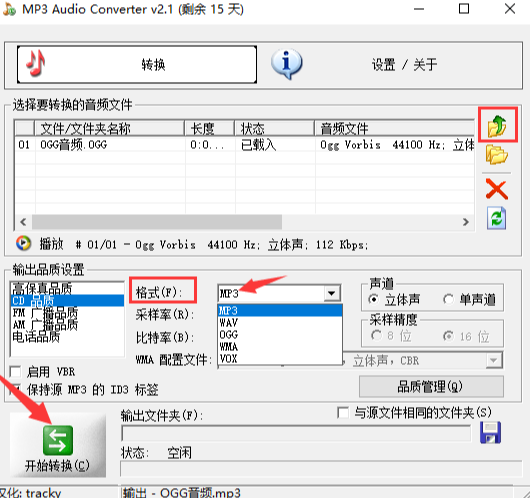Screen dimensions: 530x498
Task: Choose WMA in the format list
Action: point(280,347)
